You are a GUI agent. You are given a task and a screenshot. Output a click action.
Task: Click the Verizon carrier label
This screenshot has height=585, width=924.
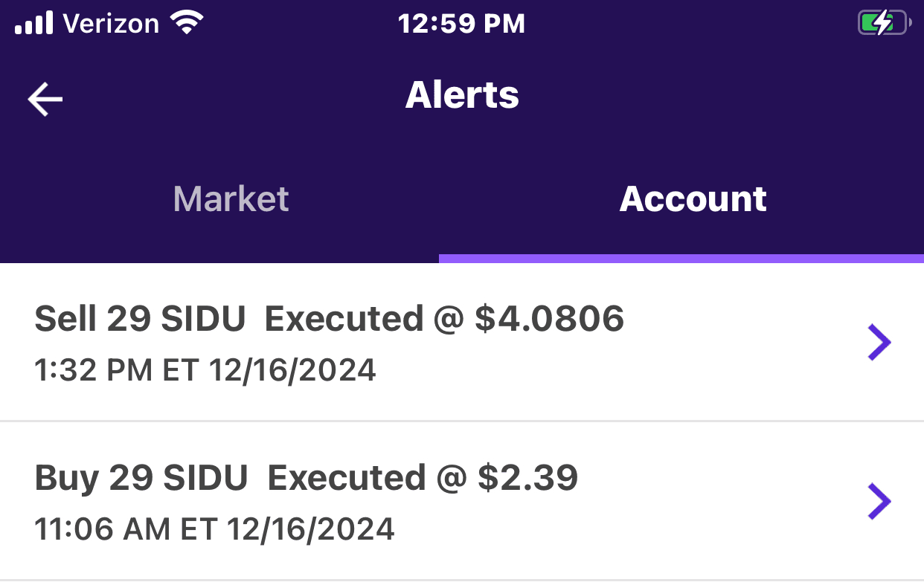111,24
